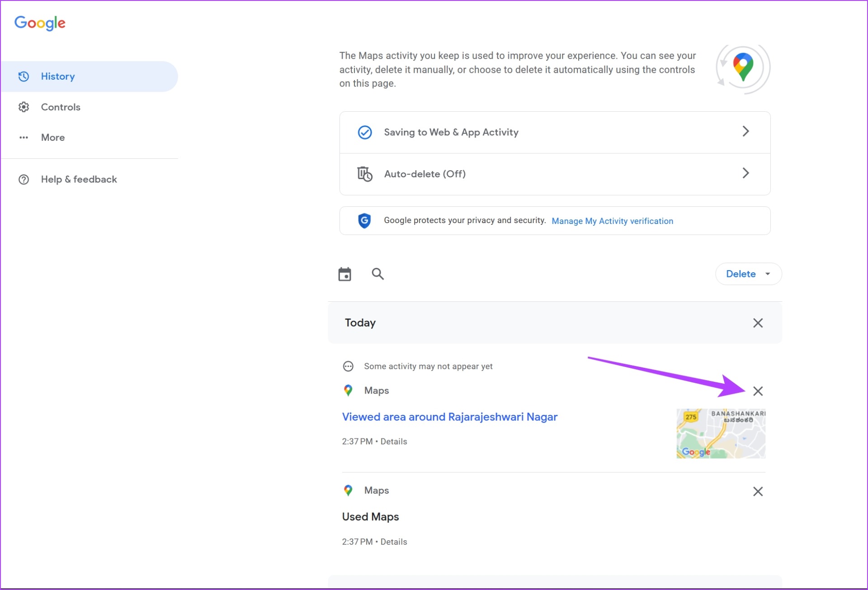Delete the Rajarajeshwari Nagar activity with X

tap(758, 391)
